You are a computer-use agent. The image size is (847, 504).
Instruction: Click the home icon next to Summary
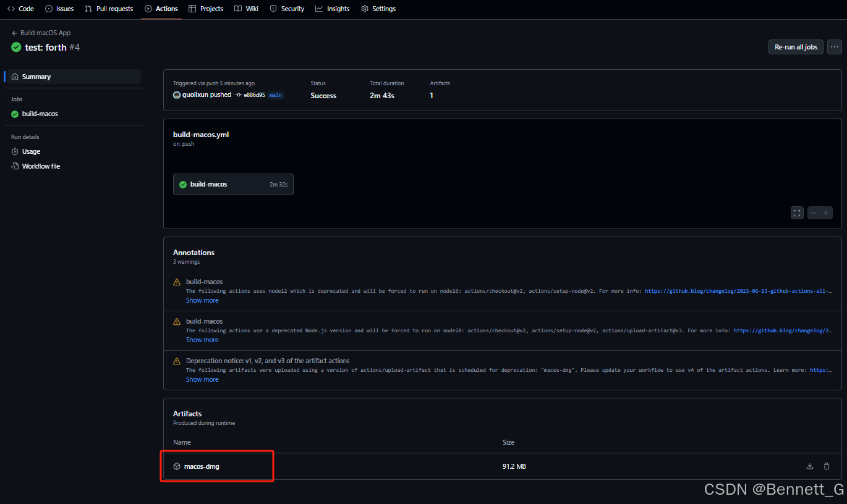tap(15, 77)
